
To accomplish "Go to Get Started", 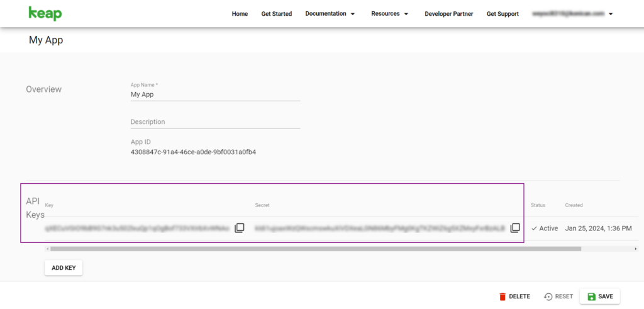I will click(277, 14).
